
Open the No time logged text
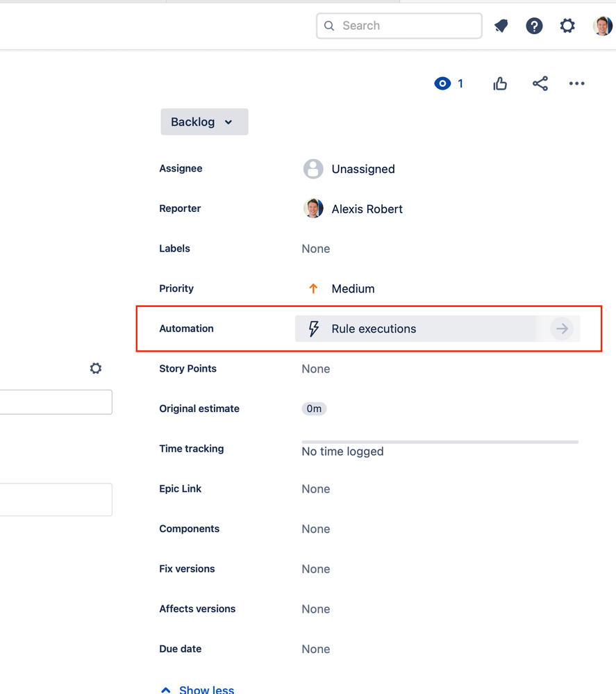pyautogui.click(x=342, y=452)
